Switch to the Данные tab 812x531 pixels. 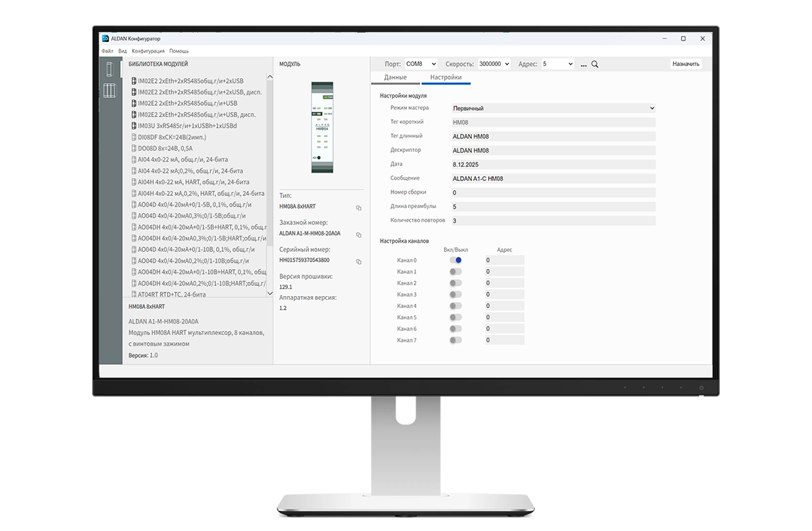[395, 77]
